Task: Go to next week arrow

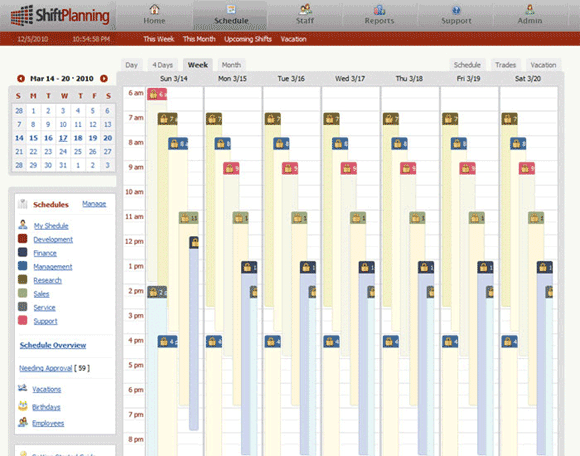Action: coord(104,78)
